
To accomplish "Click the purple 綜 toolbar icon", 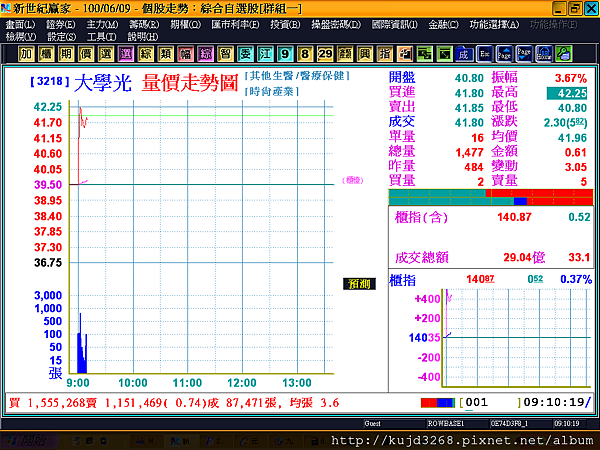I will (x=205, y=54).
